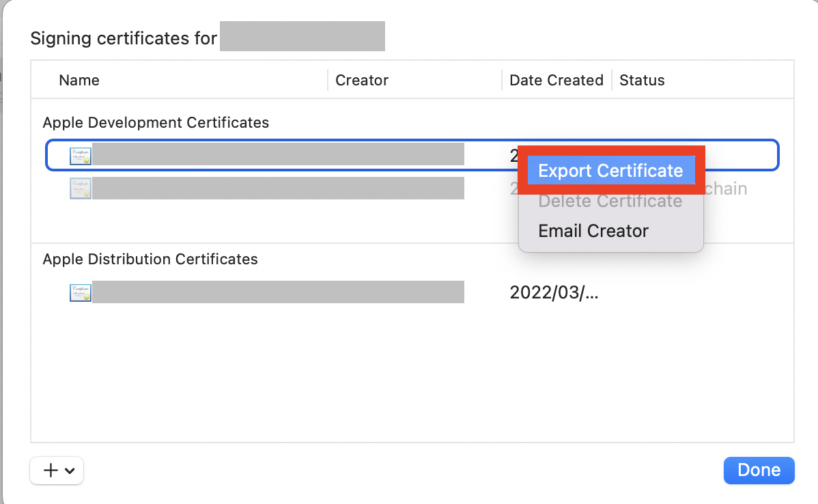
Task: Click the Apple Distribution Certificates heading
Action: pos(150,260)
